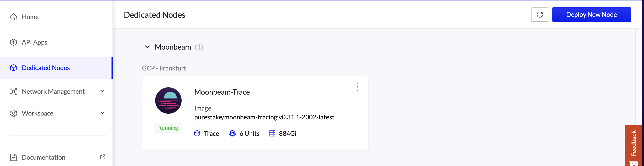Select the Moonbeam-Trace node title
Screen dimensions: 644x166
(222, 92)
